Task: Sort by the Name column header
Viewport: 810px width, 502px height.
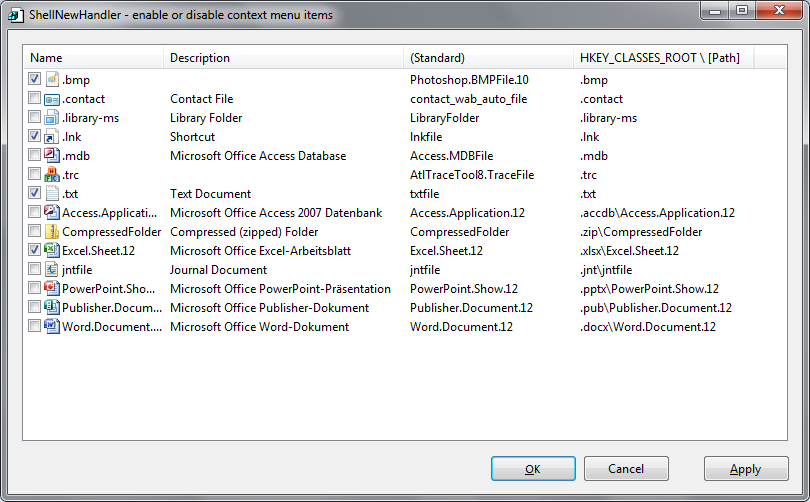Action: [94, 58]
